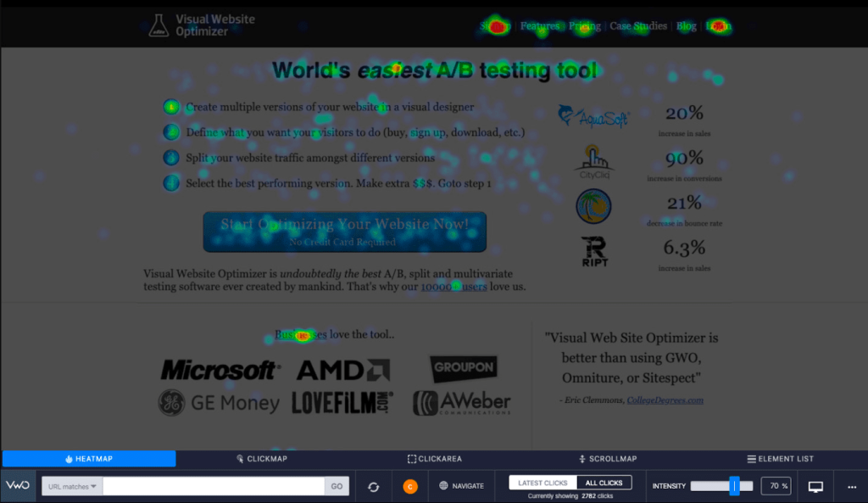Click the Navigate globe icon
This screenshot has width=868, height=503.
point(443,486)
